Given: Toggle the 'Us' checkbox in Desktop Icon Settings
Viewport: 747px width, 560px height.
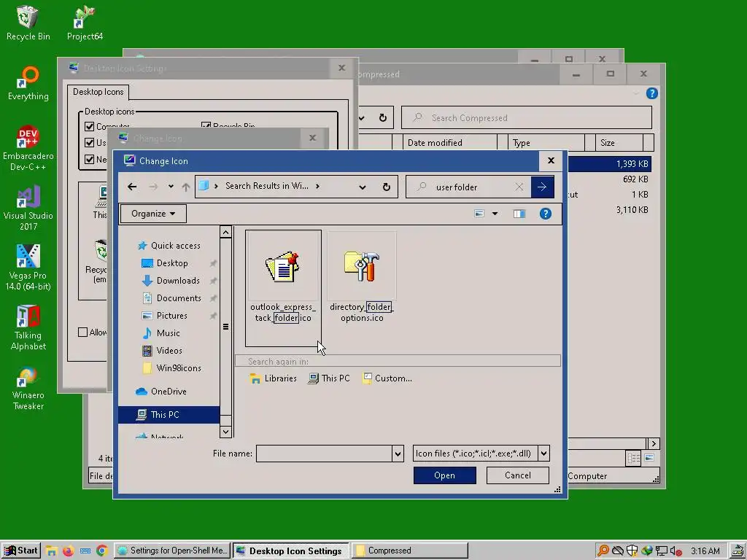Looking at the screenshot, I should point(89,142).
